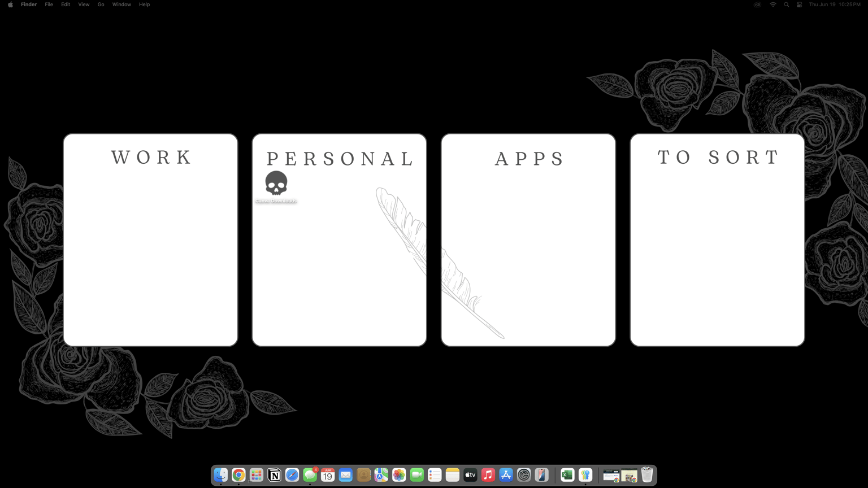Open the Reminders app in the Dock
This screenshot has width=868, height=488.
pos(435,475)
